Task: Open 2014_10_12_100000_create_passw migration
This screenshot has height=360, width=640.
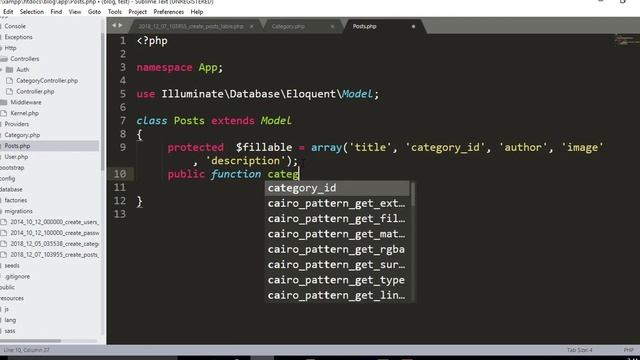Action: (x=55, y=233)
